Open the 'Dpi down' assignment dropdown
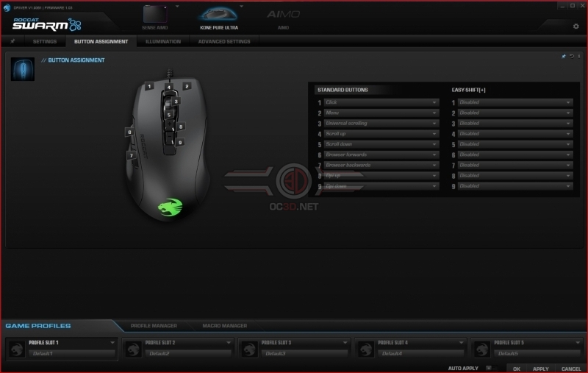Screen dimensions: 588x373 click(x=381, y=186)
